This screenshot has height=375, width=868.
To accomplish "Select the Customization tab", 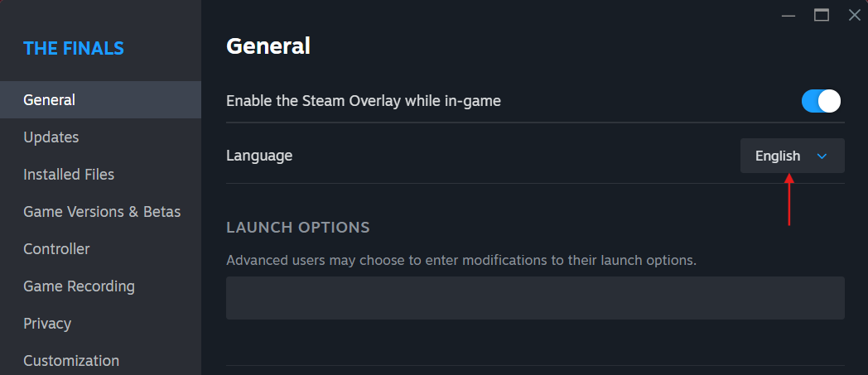I will point(71,361).
